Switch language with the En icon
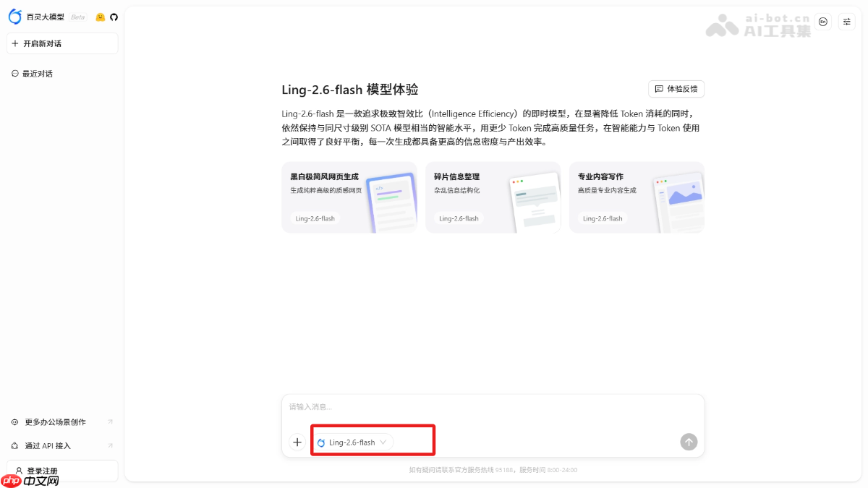 823,22
